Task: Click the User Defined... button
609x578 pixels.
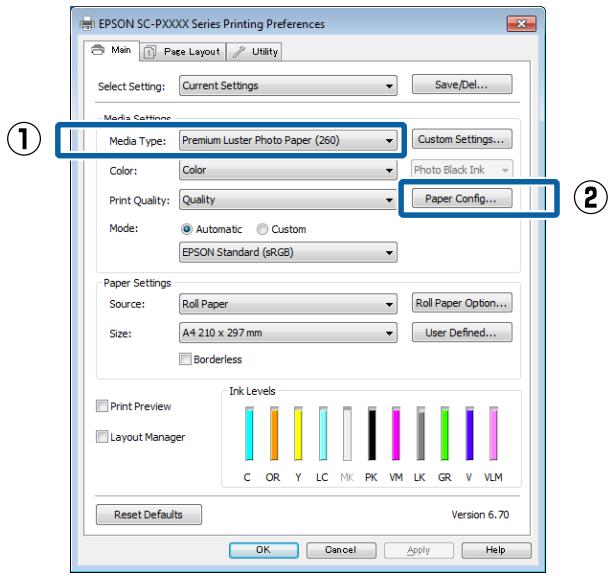Action: tap(462, 333)
